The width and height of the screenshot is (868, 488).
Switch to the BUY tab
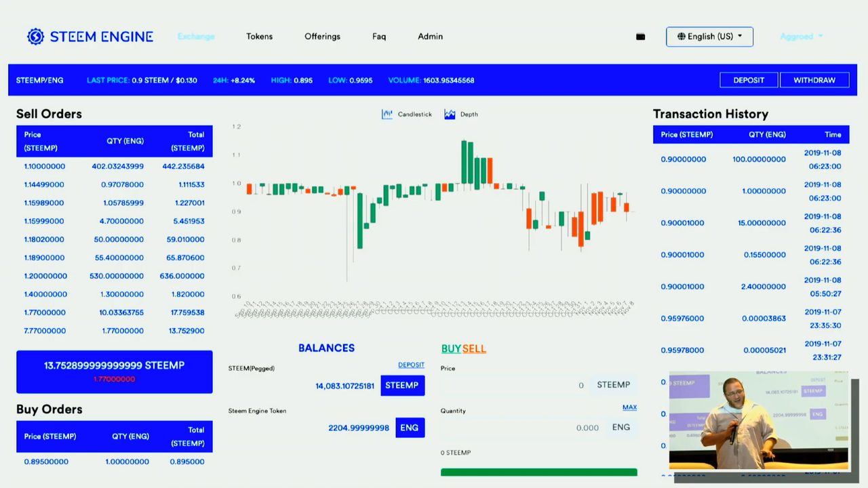pyautogui.click(x=451, y=348)
